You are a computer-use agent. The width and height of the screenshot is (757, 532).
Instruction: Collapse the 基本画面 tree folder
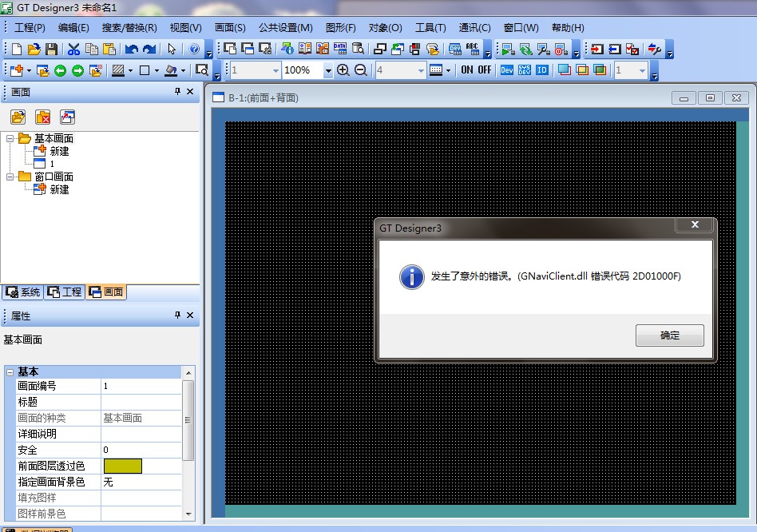(10, 138)
